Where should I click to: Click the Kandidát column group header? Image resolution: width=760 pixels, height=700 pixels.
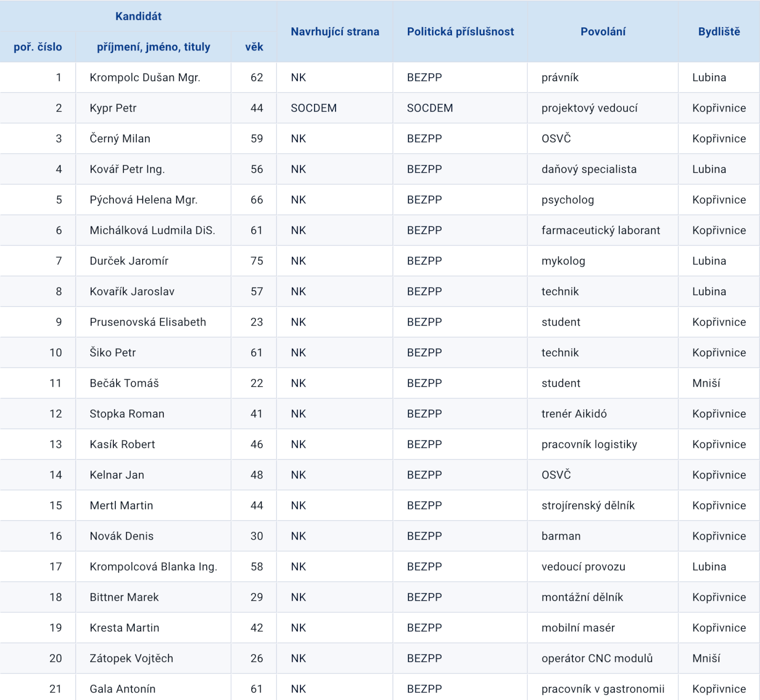[138, 17]
